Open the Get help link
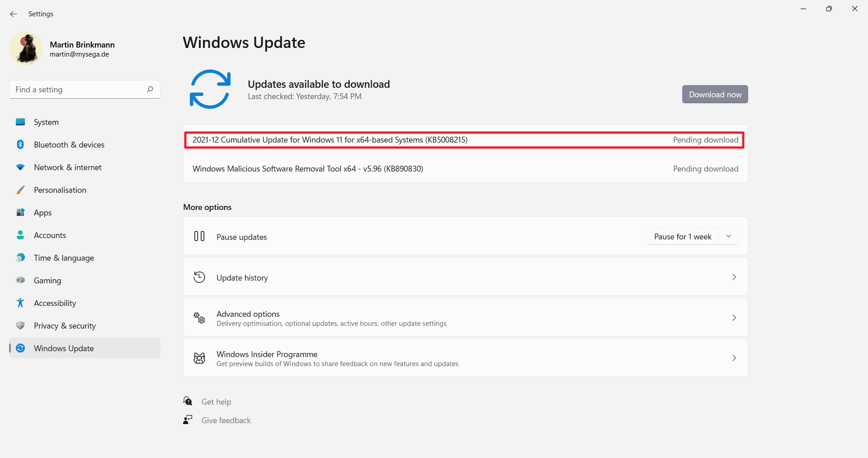868x458 pixels. 216,402
